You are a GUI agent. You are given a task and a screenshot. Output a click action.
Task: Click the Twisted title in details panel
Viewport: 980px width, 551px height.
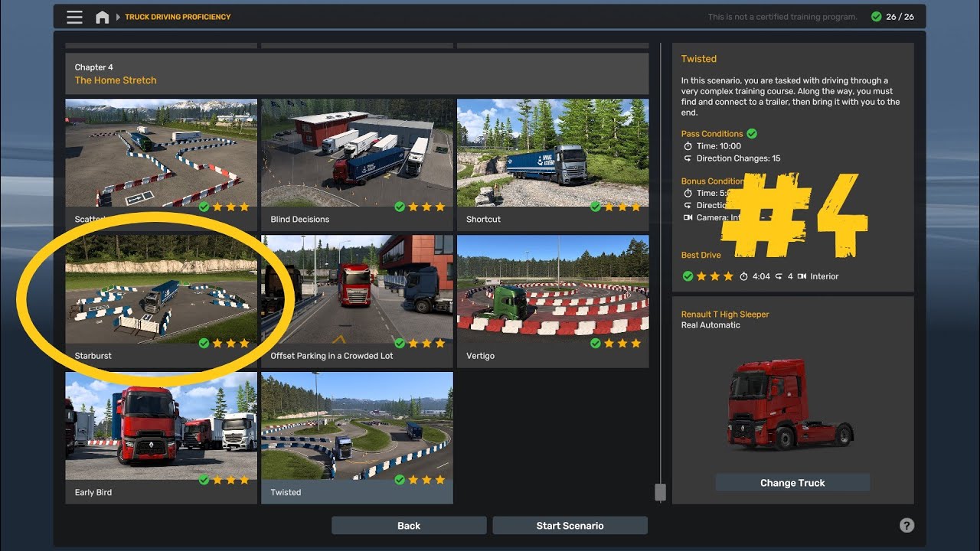[x=699, y=59]
